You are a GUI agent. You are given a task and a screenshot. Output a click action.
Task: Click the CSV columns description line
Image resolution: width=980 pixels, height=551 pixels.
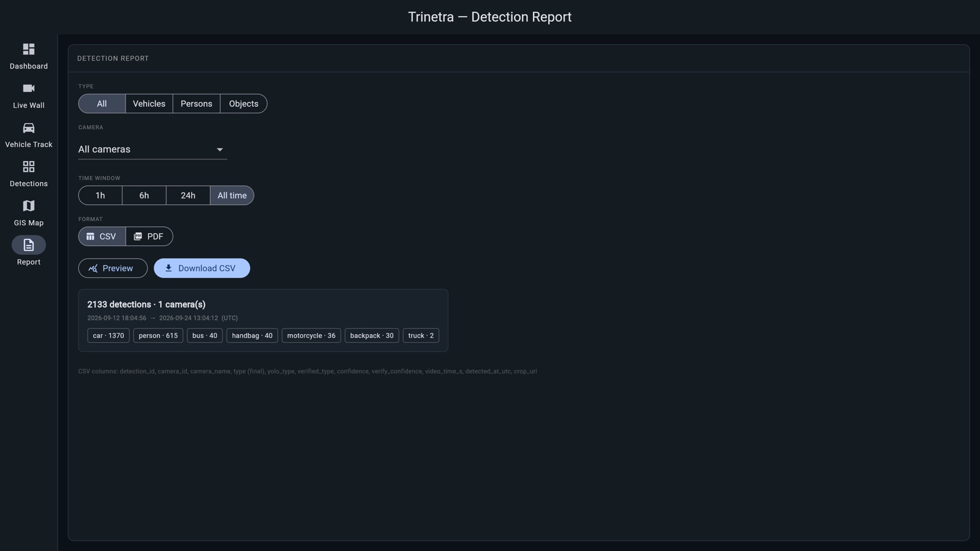307,372
